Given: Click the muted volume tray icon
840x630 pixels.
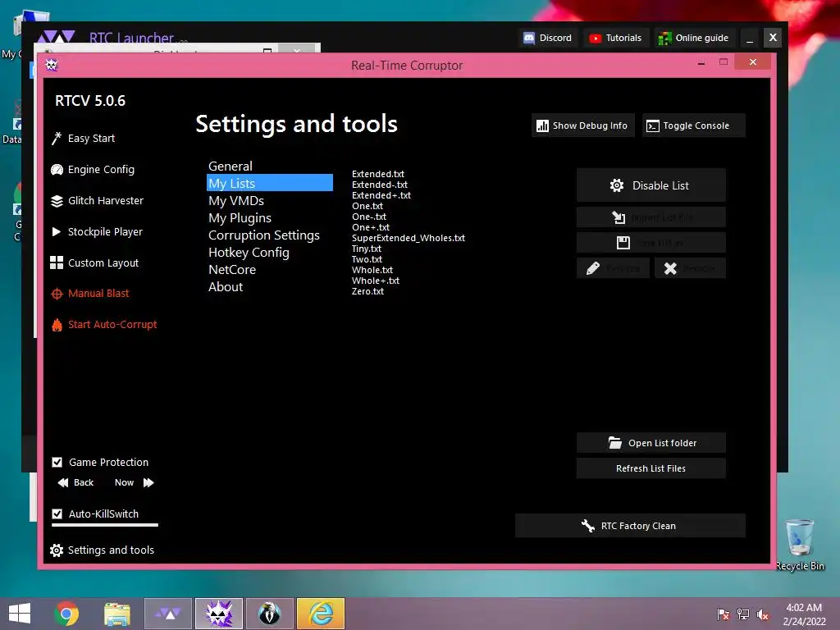Looking at the screenshot, I should click(763, 614).
